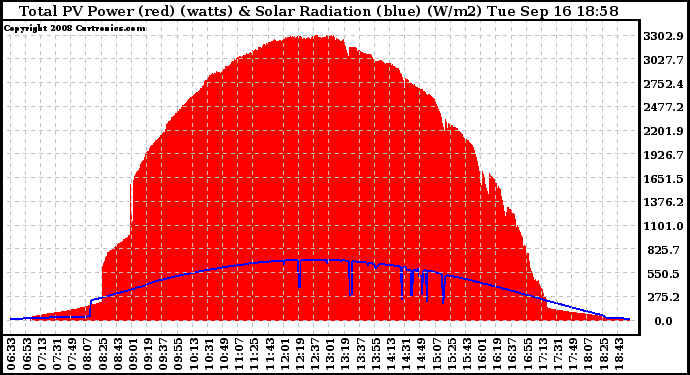This screenshot has height=375, width=690.
Task: Click the 10:13 time axis label
Action: coord(193,353)
